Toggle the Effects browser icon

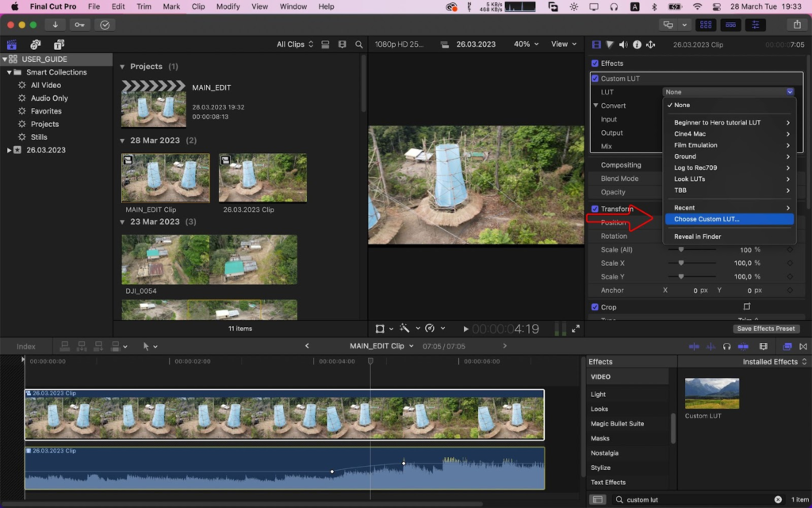click(787, 346)
